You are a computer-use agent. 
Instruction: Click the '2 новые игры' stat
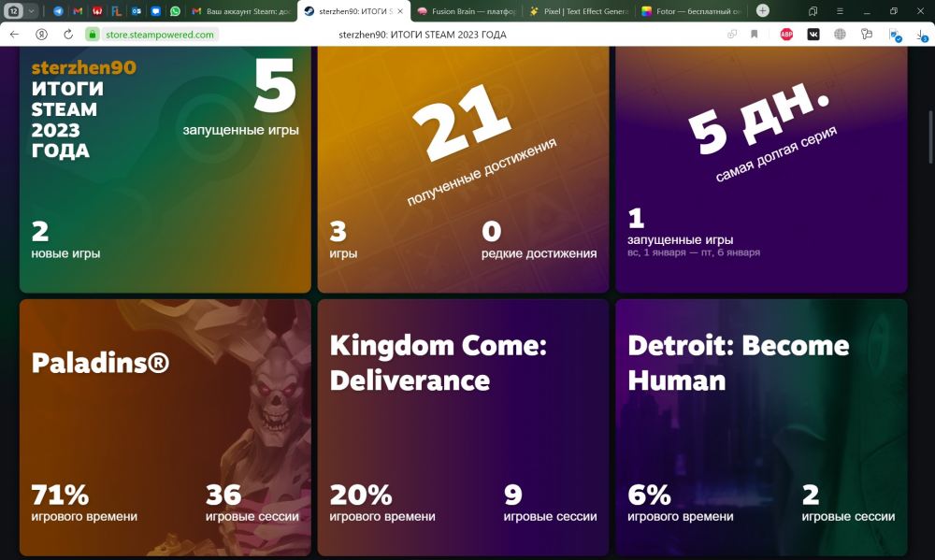[65, 239]
